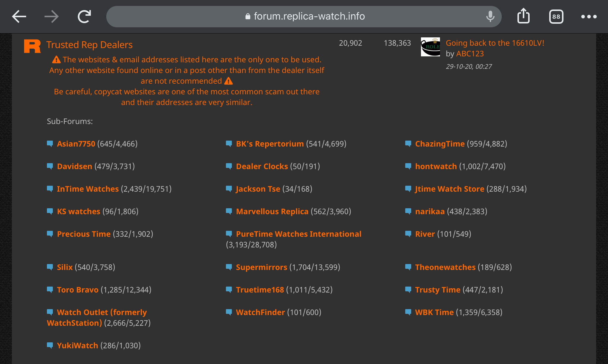Open the Precious Time sub-forum
Image resolution: width=608 pixels, height=364 pixels.
coord(84,234)
